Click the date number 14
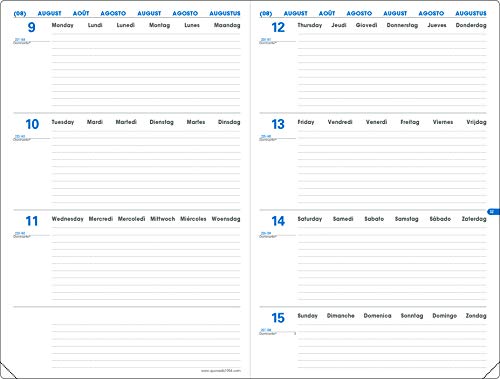 [x=278, y=221]
